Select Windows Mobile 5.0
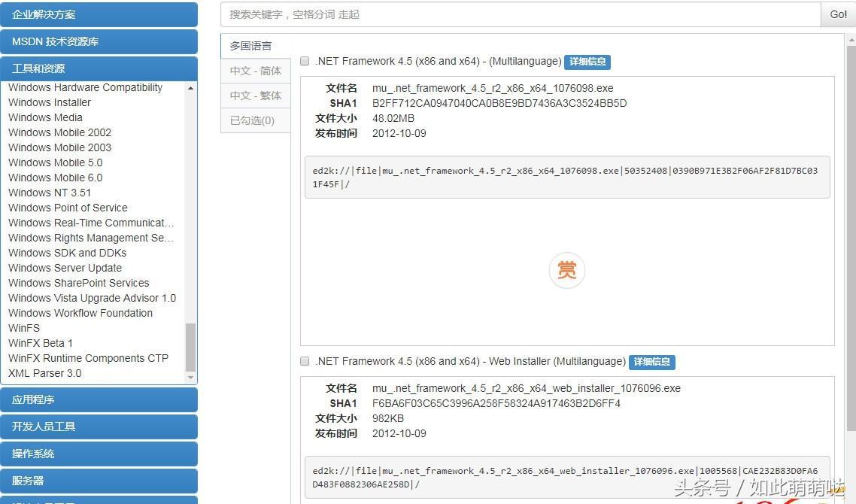Viewport: 856px width, 504px height. 55,162
